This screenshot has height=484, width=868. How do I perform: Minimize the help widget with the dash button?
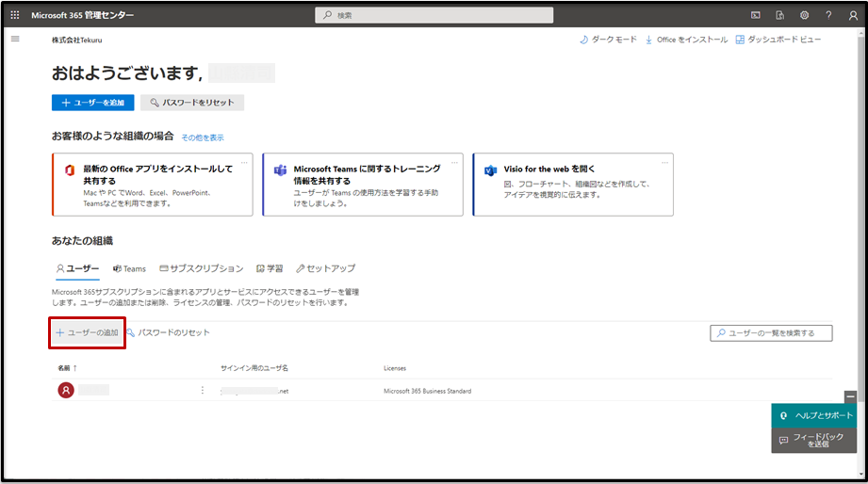point(850,396)
